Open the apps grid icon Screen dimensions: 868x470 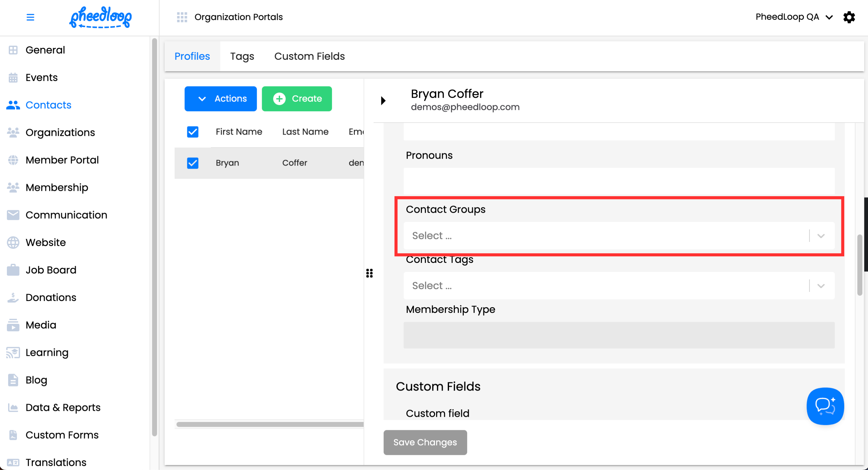[182, 17]
